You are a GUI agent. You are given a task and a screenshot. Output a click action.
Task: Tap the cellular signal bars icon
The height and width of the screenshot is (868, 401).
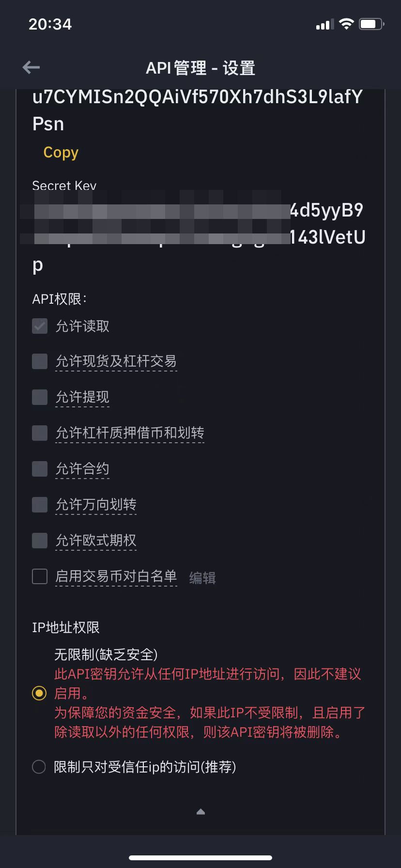click(x=325, y=24)
